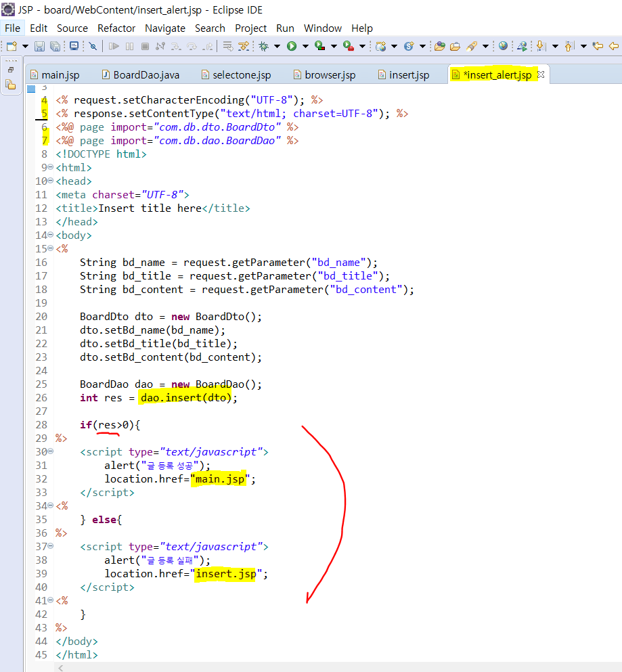Image resolution: width=622 pixels, height=672 pixels.
Task: Click the Open Type icon
Action: (x=439, y=46)
